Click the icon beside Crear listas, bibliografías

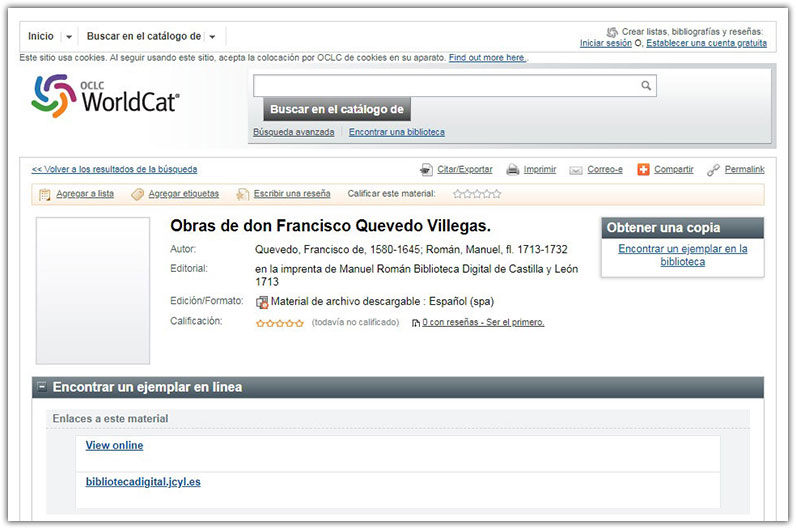click(x=612, y=32)
